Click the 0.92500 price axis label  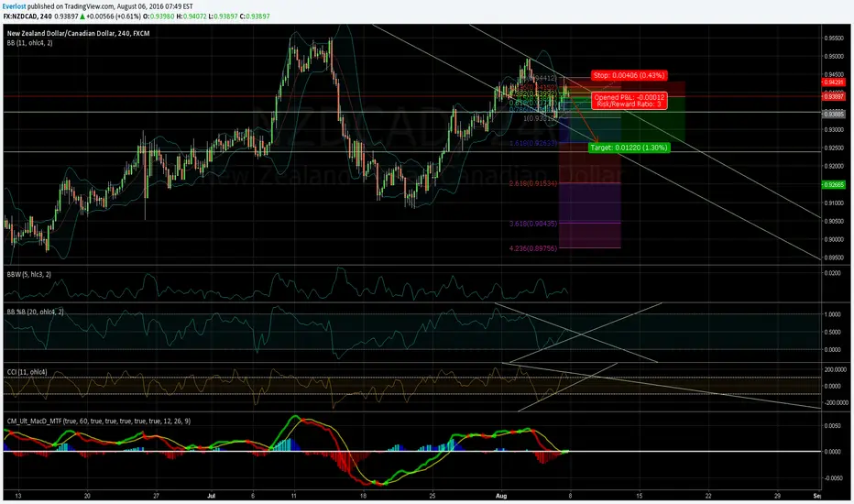(834, 148)
